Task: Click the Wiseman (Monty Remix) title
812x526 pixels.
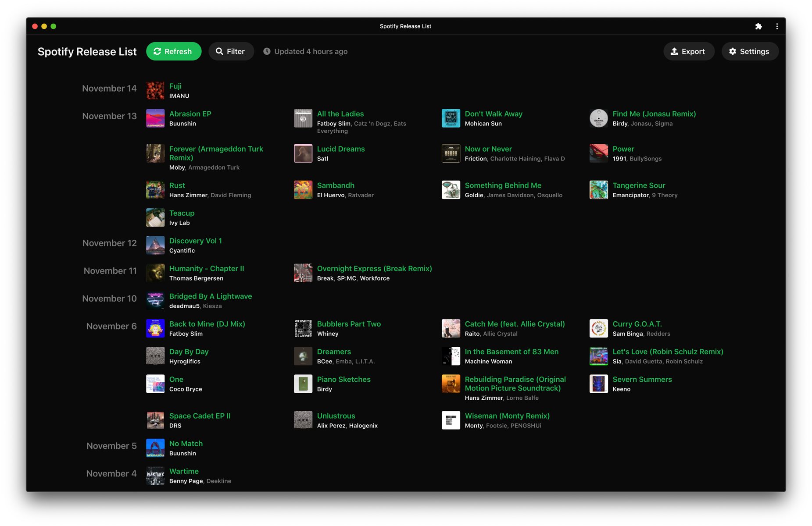Action: (x=507, y=416)
